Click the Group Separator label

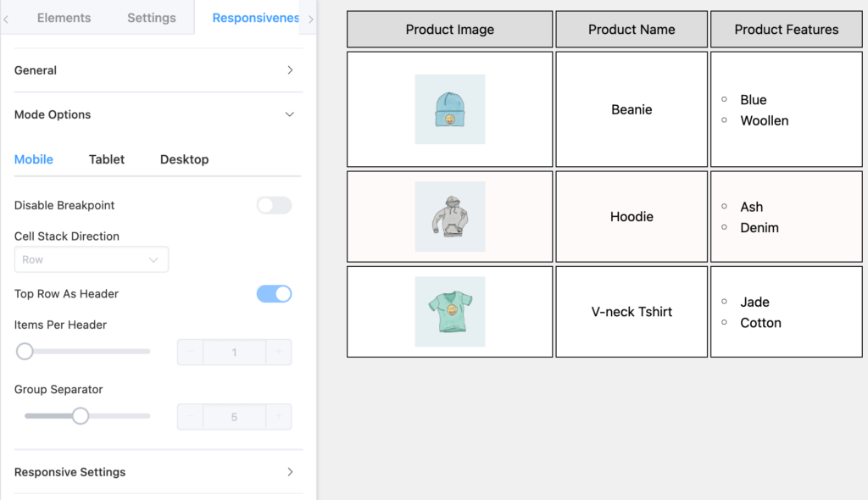click(x=58, y=389)
